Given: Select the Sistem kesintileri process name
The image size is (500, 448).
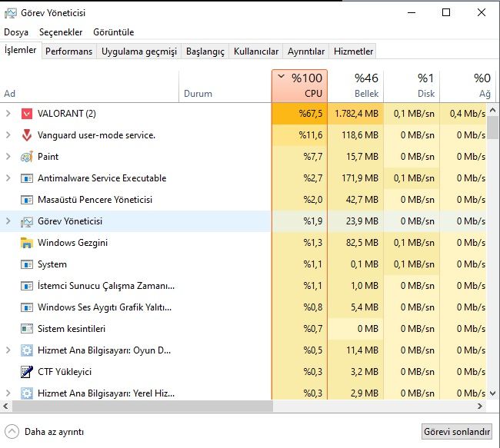Looking at the screenshot, I should [x=72, y=329].
